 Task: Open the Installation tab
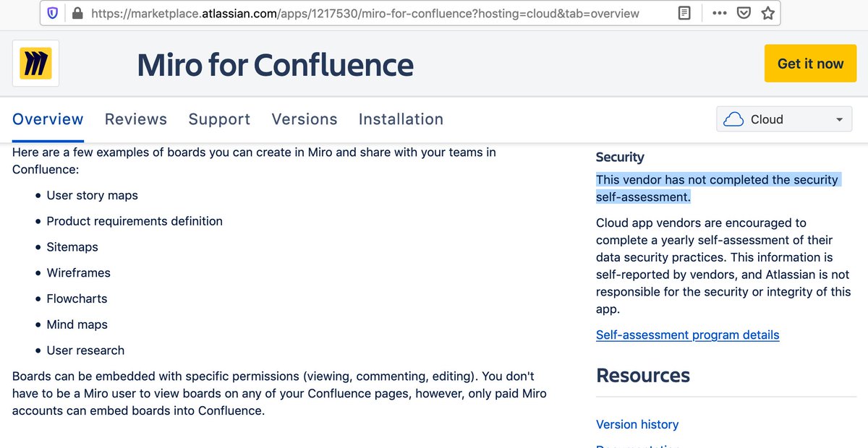401,119
